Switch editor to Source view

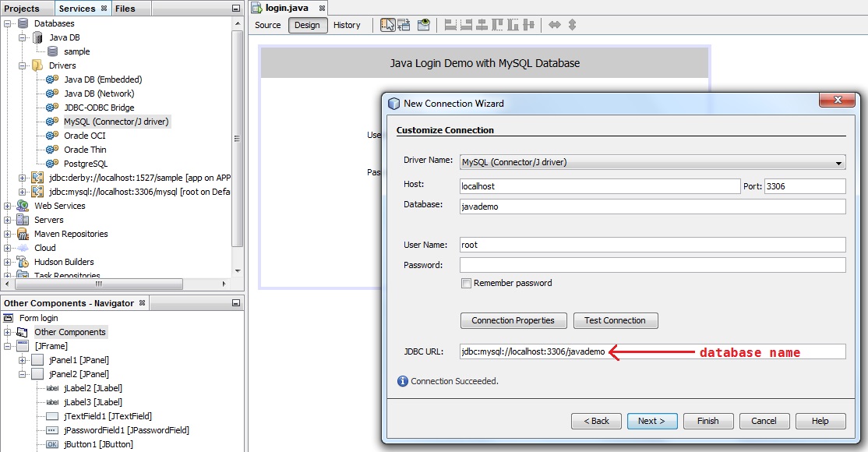[268, 25]
